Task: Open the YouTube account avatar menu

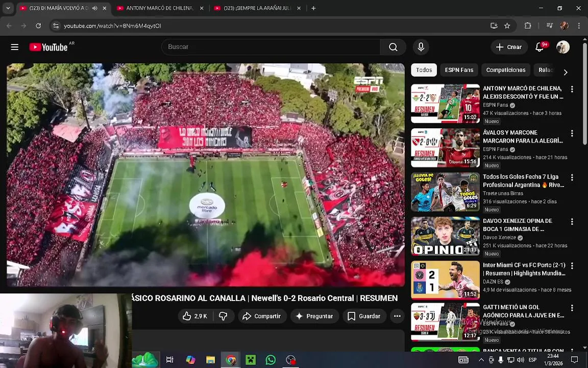Action: [x=563, y=47]
